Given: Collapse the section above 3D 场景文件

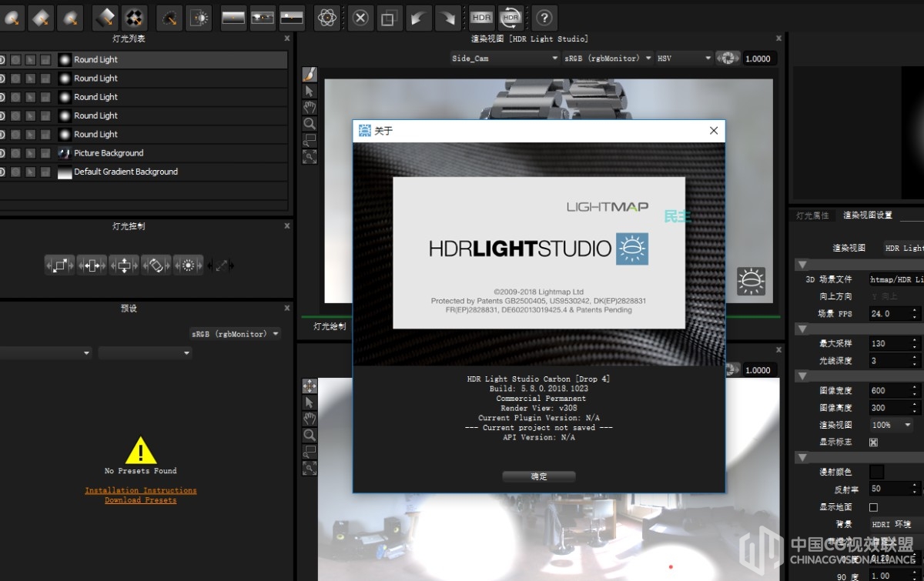Looking at the screenshot, I should point(802,264).
